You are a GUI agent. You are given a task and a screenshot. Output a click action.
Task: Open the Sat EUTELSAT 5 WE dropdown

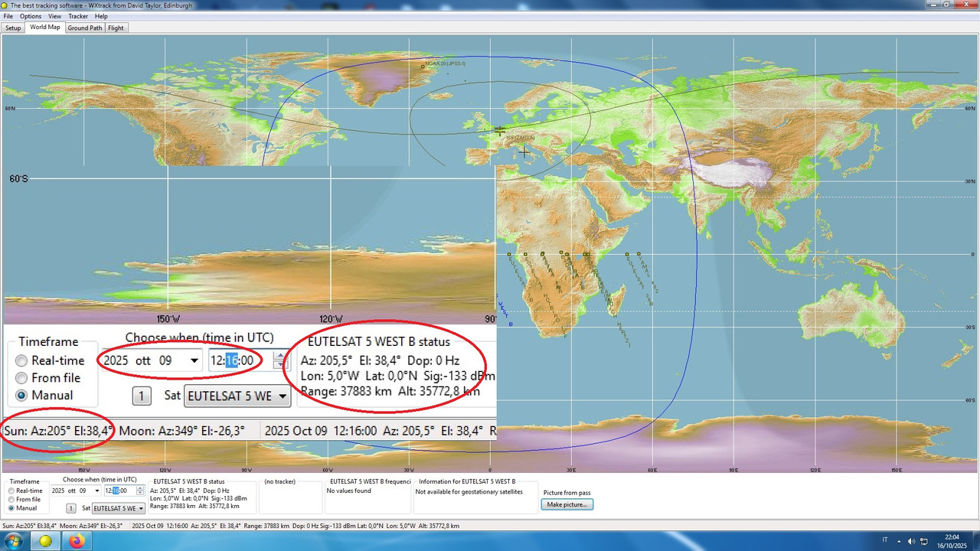pyautogui.click(x=119, y=508)
